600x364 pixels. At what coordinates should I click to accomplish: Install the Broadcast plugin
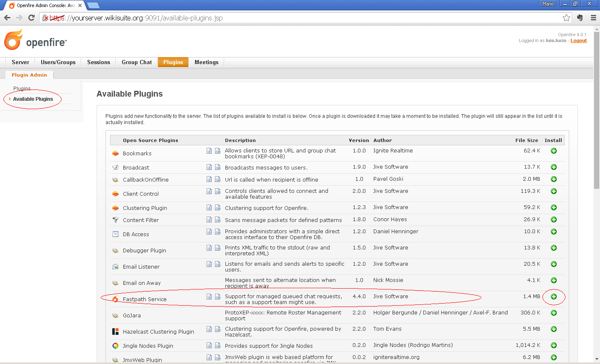click(554, 167)
